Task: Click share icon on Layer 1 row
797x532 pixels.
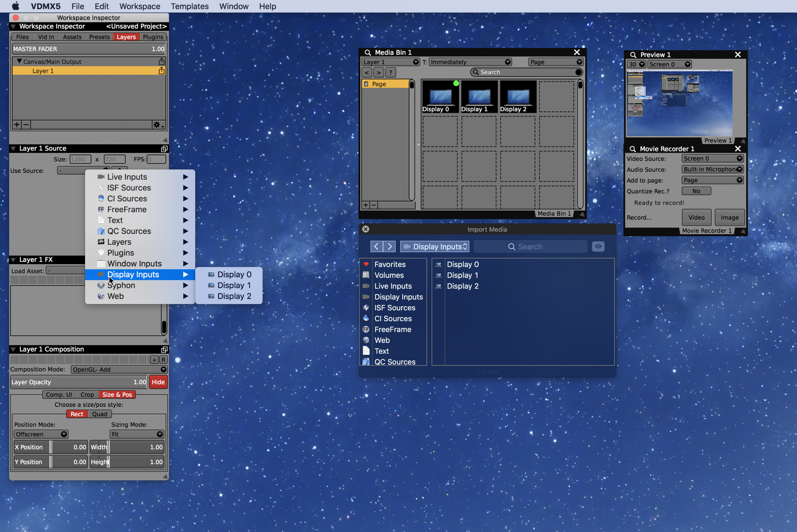Action: (162, 71)
